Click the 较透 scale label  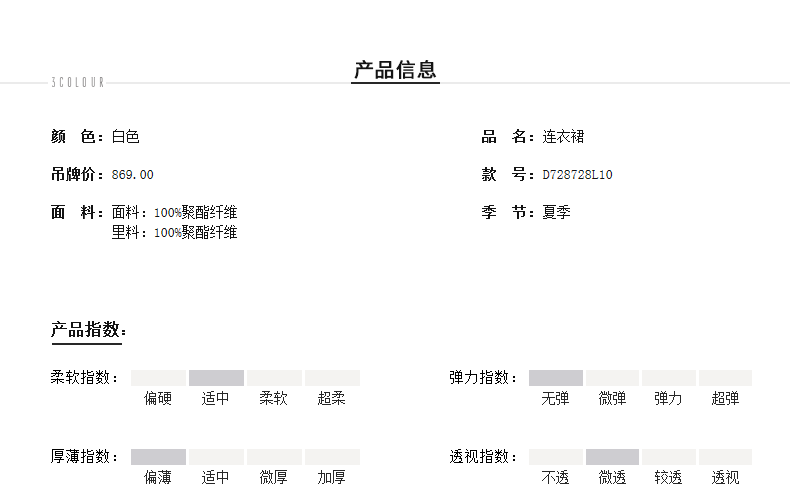(x=668, y=477)
